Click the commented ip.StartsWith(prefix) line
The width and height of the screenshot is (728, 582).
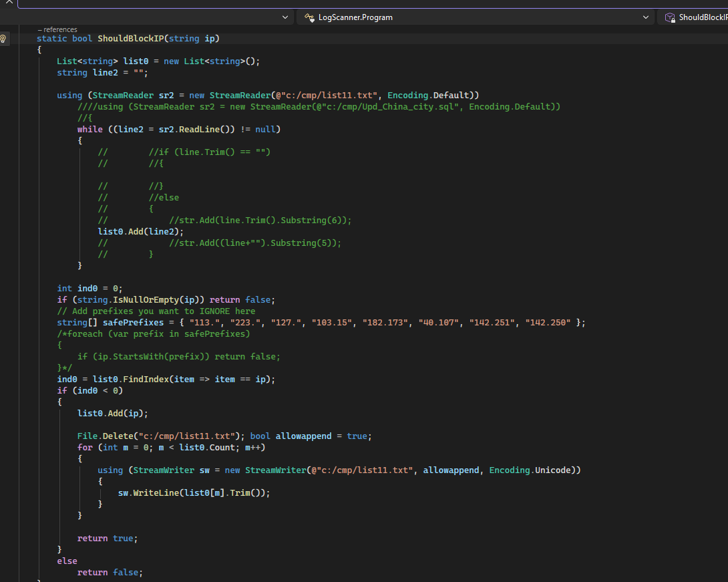click(x=179, y=357)
